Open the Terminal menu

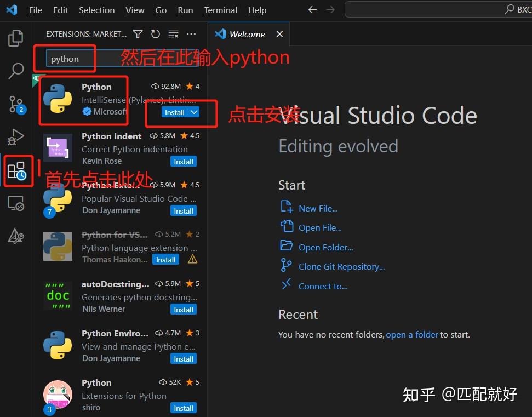[x=220, y=10]
